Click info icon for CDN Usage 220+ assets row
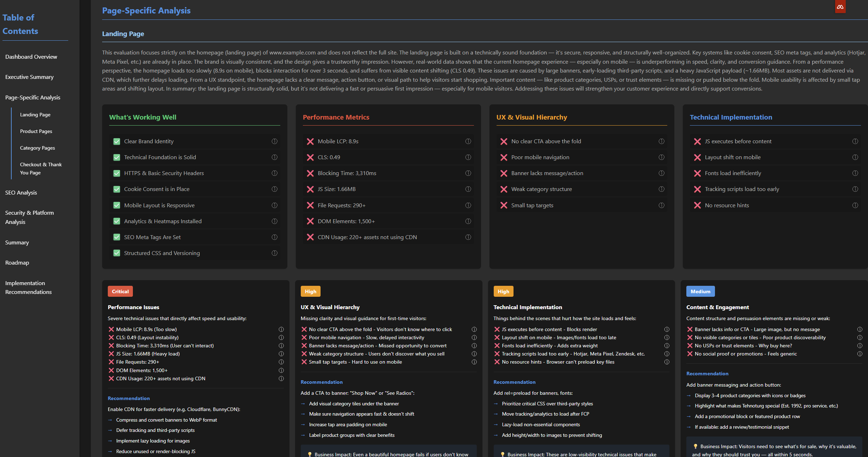The image size is (868, 457). pyautogui.click(x=468, y=237)
